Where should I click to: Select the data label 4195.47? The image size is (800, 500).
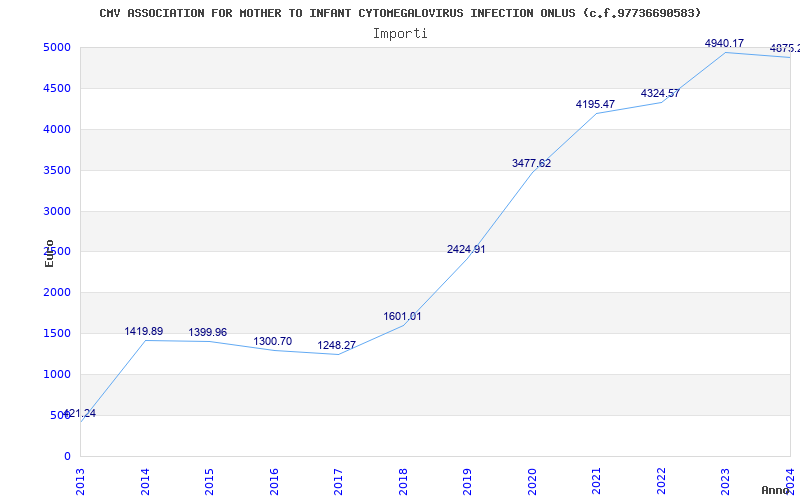click(x=595, y=105)
